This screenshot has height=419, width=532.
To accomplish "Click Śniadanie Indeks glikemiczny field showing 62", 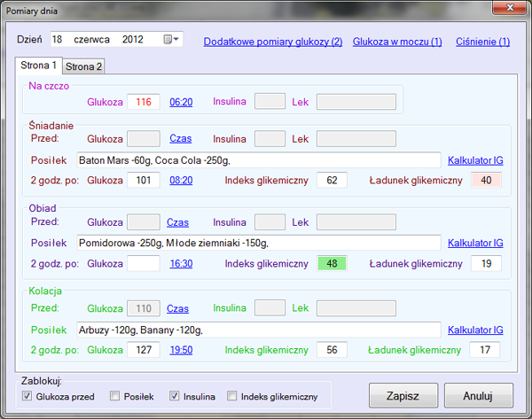I will 332,180.
